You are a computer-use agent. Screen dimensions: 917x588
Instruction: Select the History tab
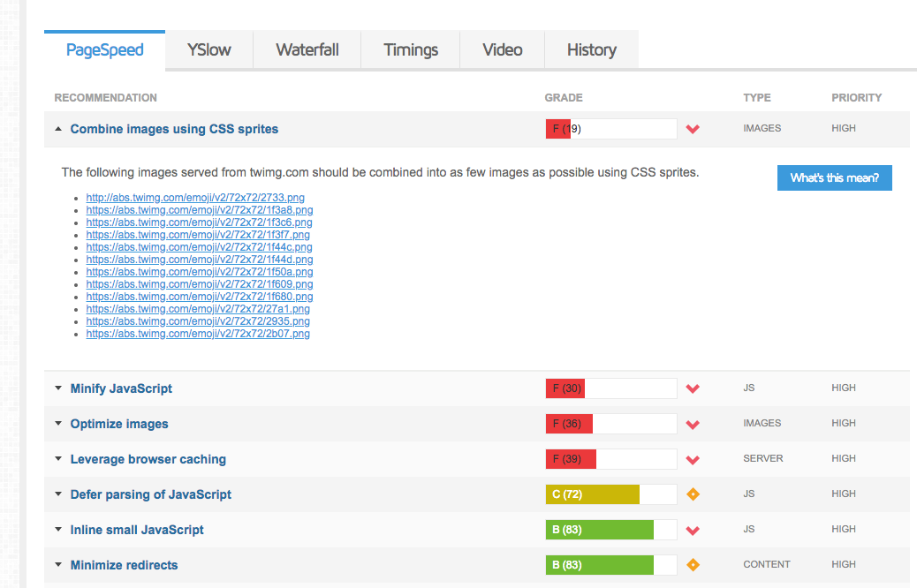click(x=591, y=49)
